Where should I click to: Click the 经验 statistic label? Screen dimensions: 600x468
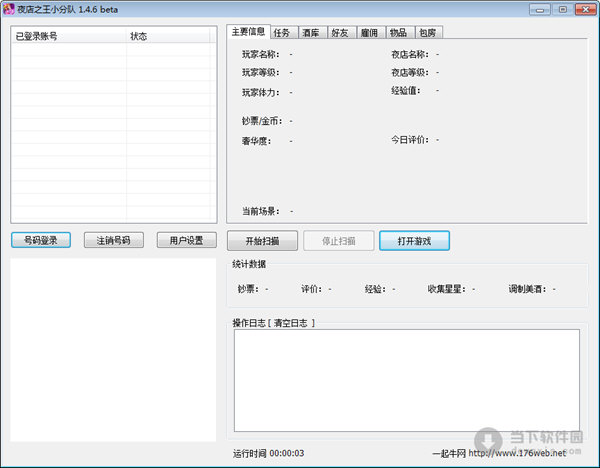point(375,289)
